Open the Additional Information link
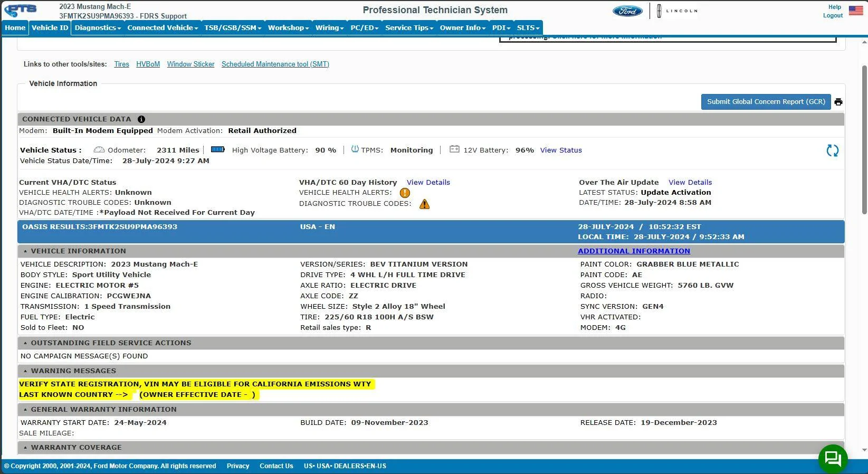868x474 pixels. coord(634,251)
